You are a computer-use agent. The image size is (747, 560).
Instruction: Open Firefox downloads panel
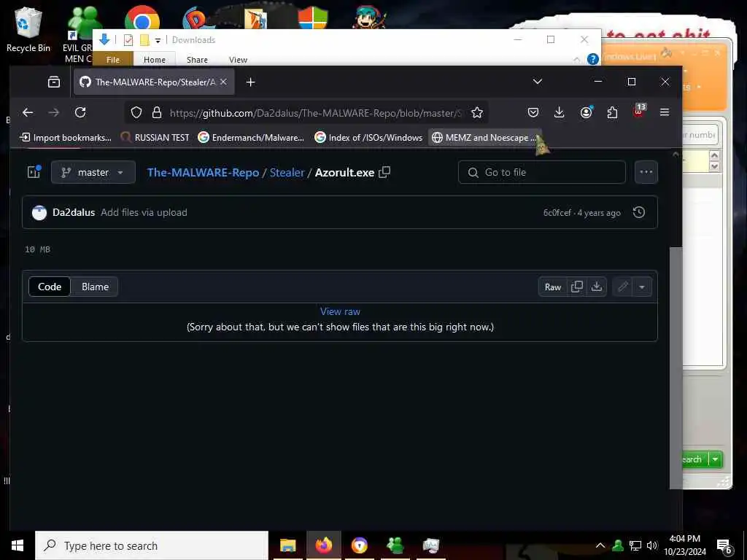[x=560, y=112]
